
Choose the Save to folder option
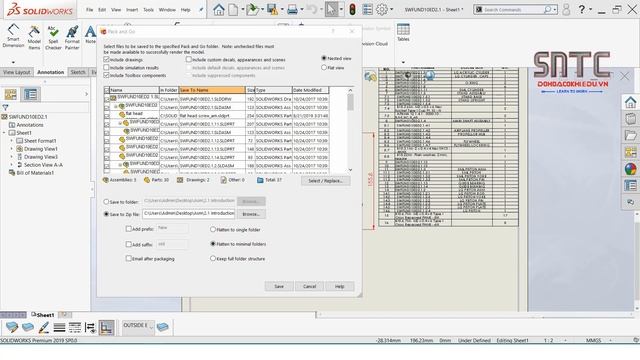[x=107, y=202]
